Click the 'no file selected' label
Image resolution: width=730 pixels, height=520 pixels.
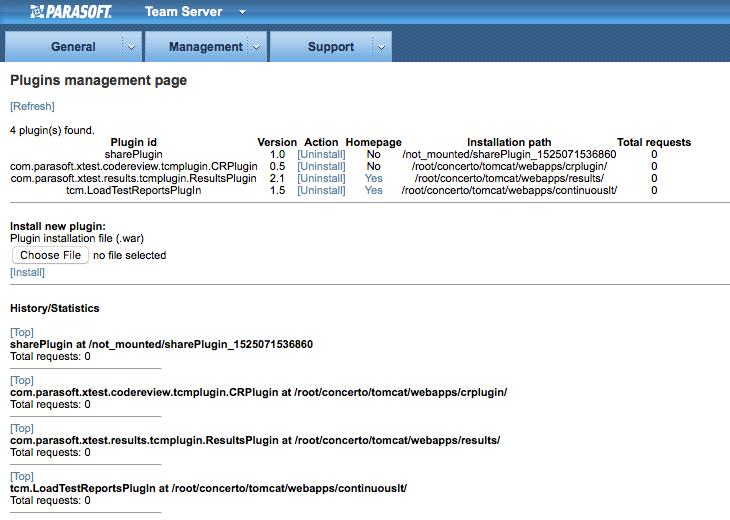pyautogui.click(x=129, y=256)
